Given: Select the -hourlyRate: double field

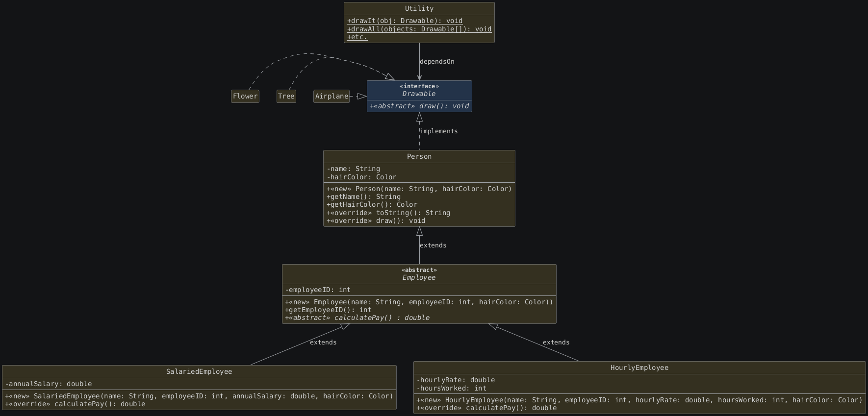Looking at the screenshot, I should coord(456,380).
